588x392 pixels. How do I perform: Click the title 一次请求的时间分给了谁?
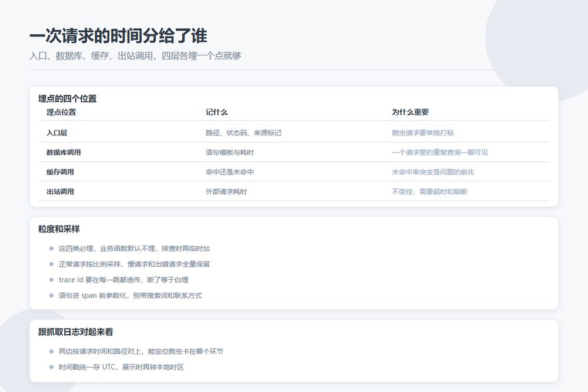(x=118, y=36)
